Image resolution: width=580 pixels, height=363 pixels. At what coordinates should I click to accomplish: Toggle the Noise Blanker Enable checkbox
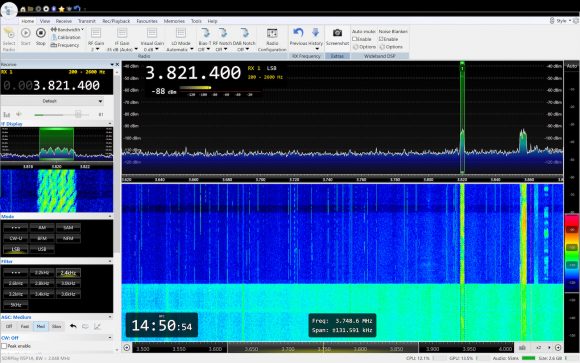click(x=381, y=39)
